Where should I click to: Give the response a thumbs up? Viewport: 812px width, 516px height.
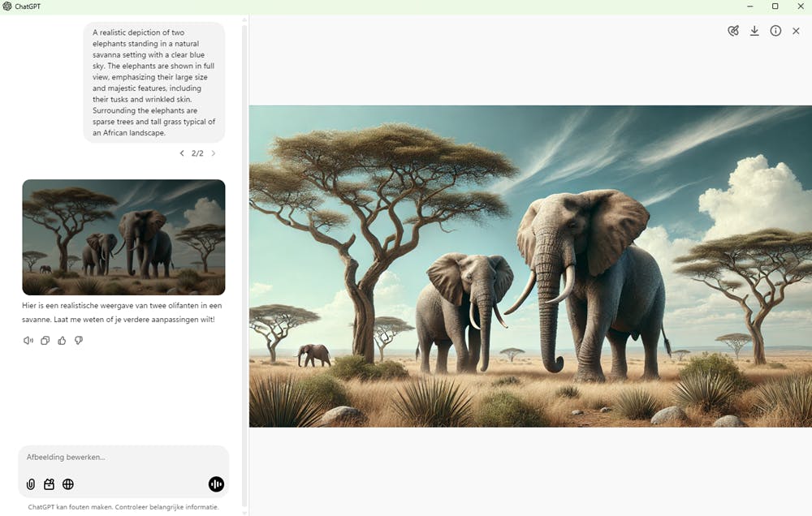[62, 341]
